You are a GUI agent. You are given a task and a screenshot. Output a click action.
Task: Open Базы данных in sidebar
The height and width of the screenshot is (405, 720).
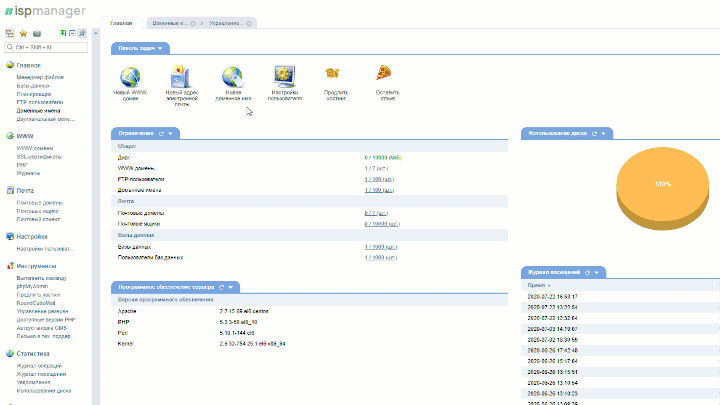pyautogui.click(x=33, y=86)
